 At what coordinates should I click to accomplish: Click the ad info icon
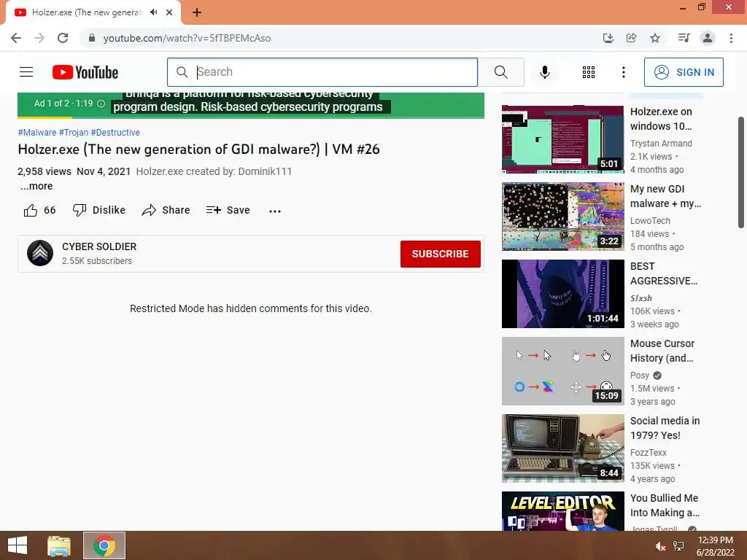click(x=101, y=104)
